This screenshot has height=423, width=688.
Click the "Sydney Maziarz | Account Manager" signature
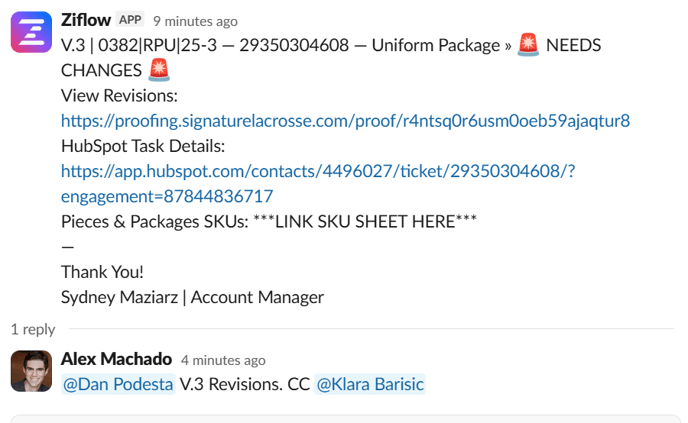point(192,296)
